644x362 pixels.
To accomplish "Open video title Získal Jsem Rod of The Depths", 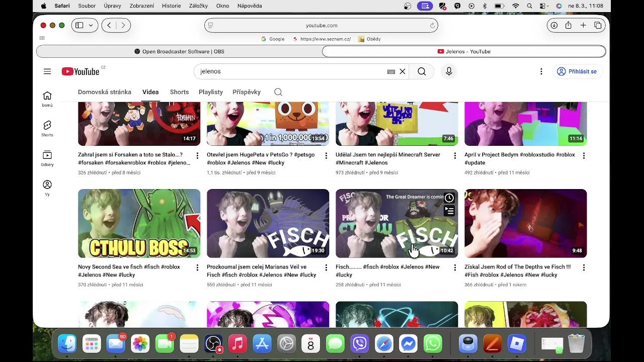I will click(518, 271).
